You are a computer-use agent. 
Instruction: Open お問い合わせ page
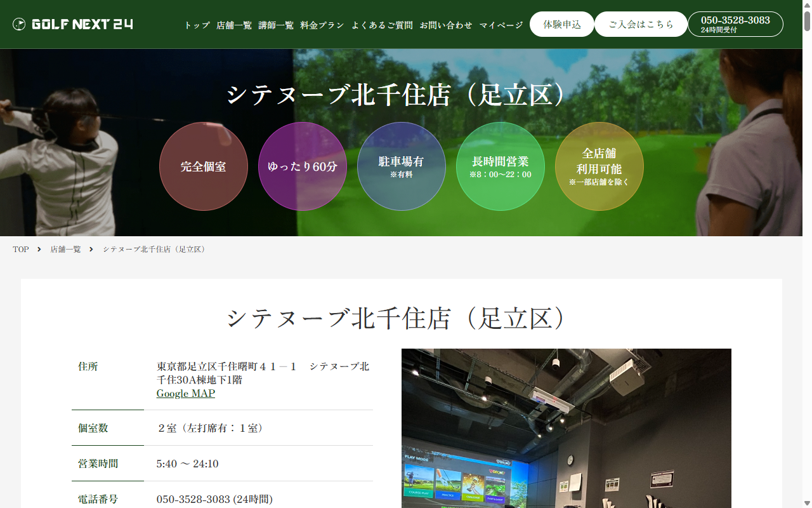pos(446,25)
